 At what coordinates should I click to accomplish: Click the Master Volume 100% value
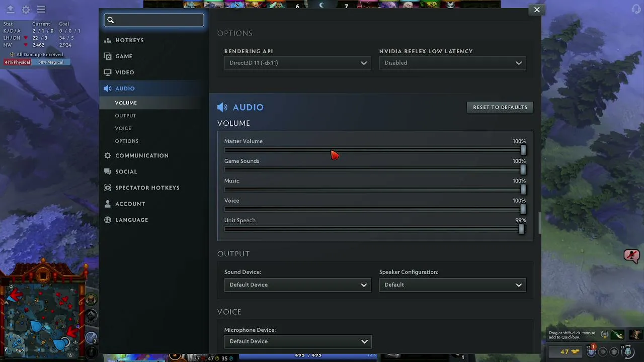click(519, 141)
